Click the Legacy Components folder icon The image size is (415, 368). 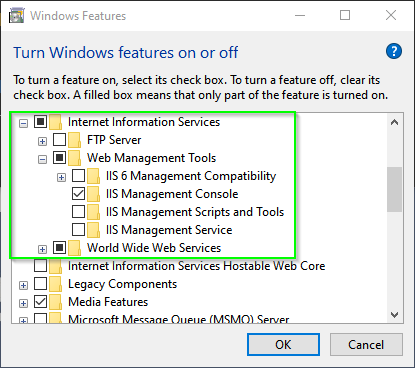55,284
